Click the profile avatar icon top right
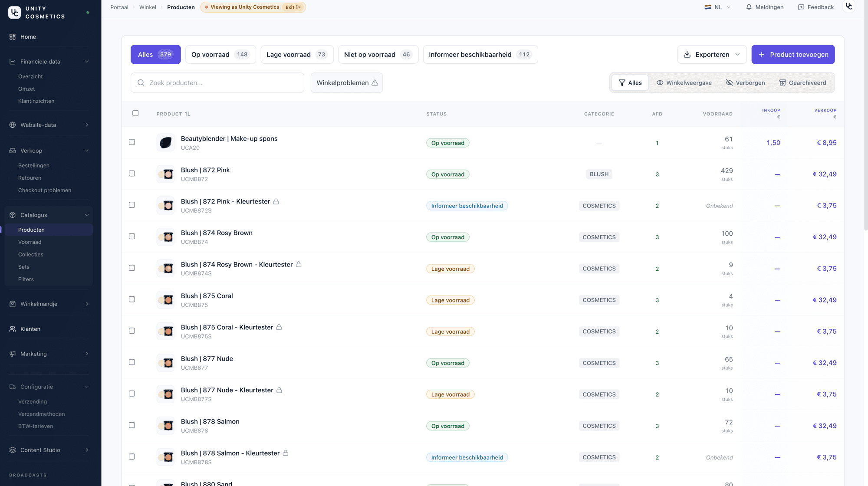Image resolution: width=868 pixels, height=486 pixels. (x=849, y=7)
